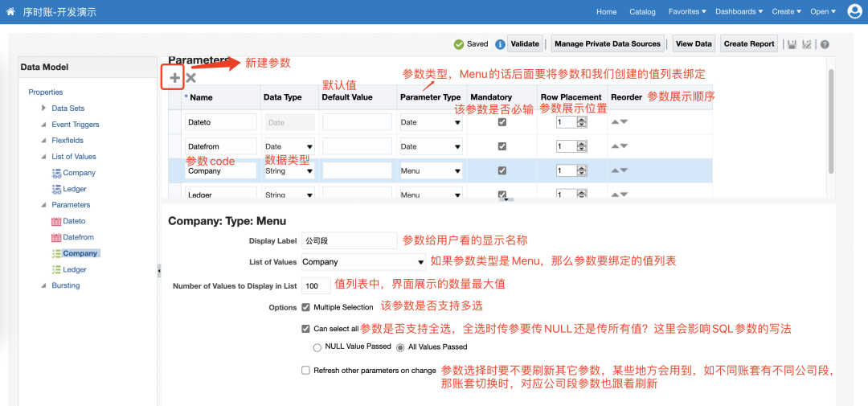Move Dateto row up with reorder arrow
This screenshot has height=406, width=868.
615,122
